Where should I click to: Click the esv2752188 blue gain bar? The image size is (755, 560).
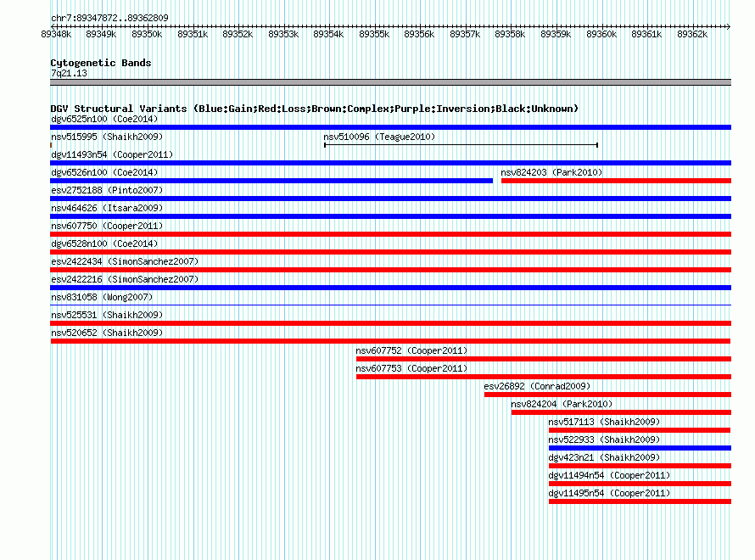(x=390, y=199)
